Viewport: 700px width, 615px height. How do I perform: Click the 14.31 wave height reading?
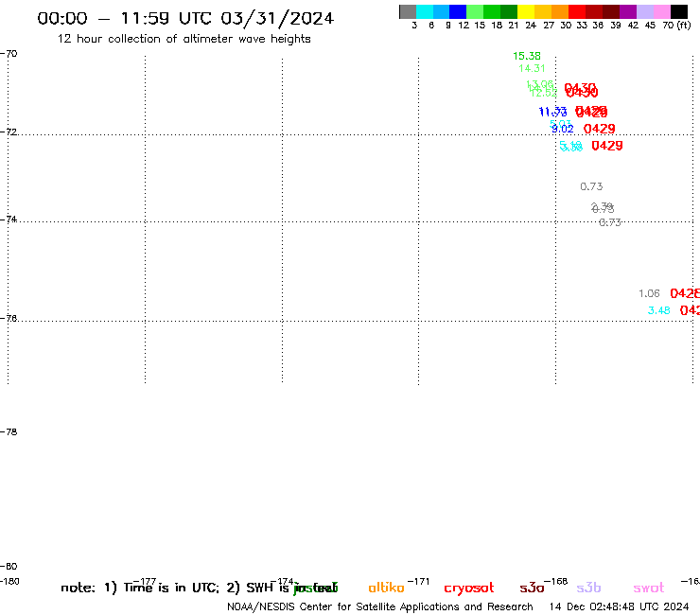tap(532, 68)
